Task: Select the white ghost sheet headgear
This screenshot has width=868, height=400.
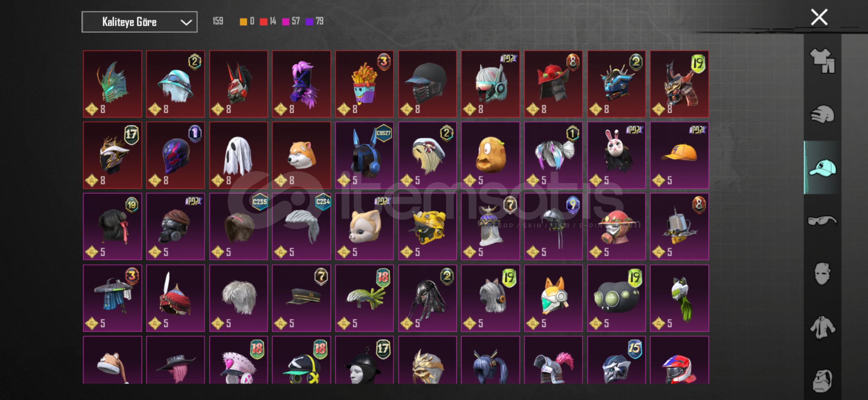Action: tap(238, 155)
